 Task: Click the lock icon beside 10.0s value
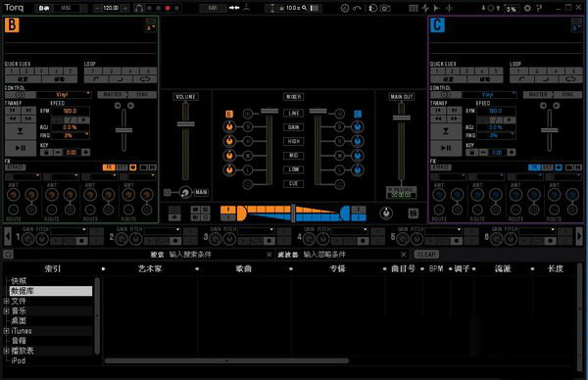coord(281,8)
